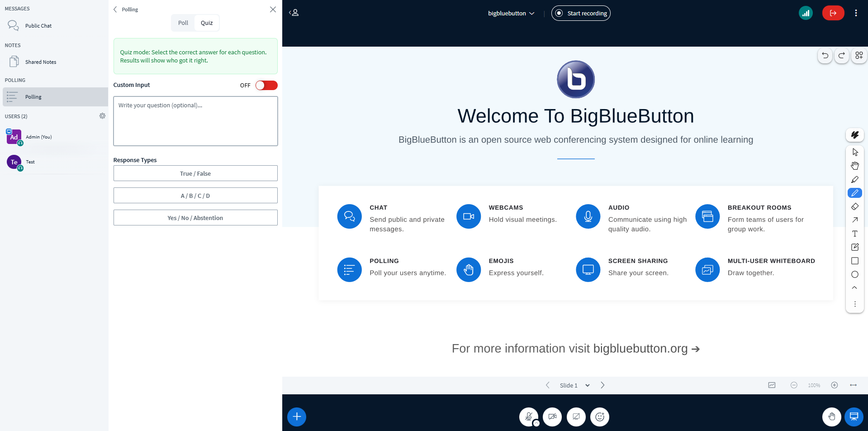Open Shared Notes
This screenshot has width=868, height=431.
[54, 62]
